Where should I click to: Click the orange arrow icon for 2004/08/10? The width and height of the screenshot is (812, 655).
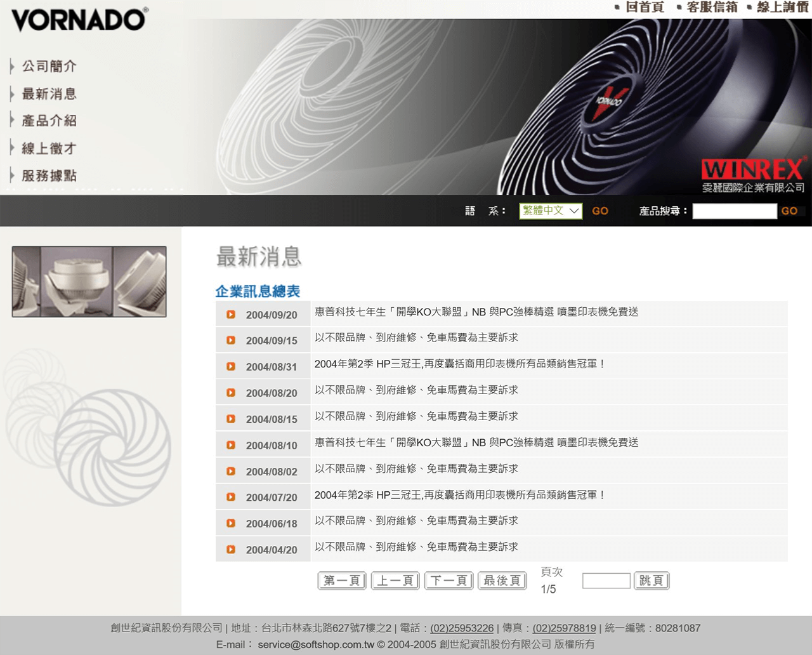(x=231, y=446)
